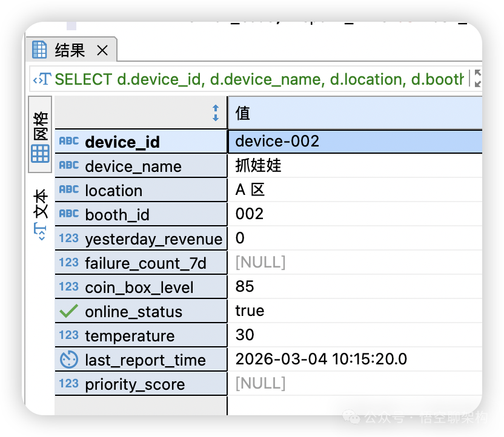504x437 pixels.
Task: Select the NULL value of failure_count_7d
Action: [260, 263]
